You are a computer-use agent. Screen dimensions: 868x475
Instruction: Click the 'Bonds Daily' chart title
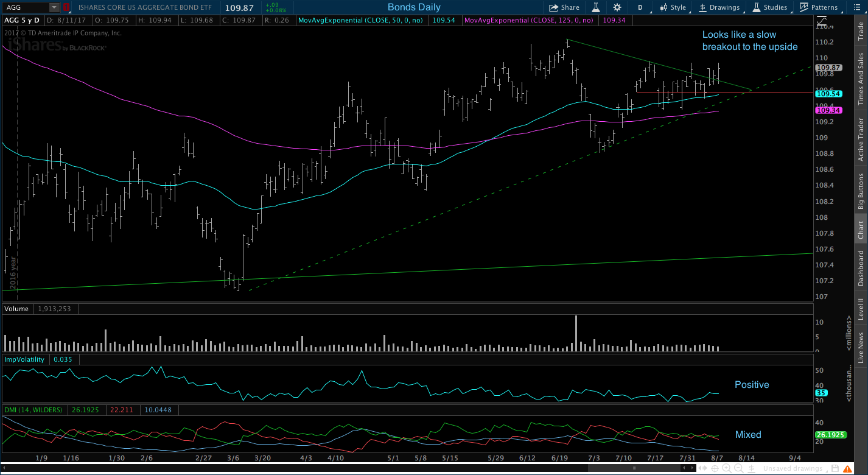(x=414, y=7)
